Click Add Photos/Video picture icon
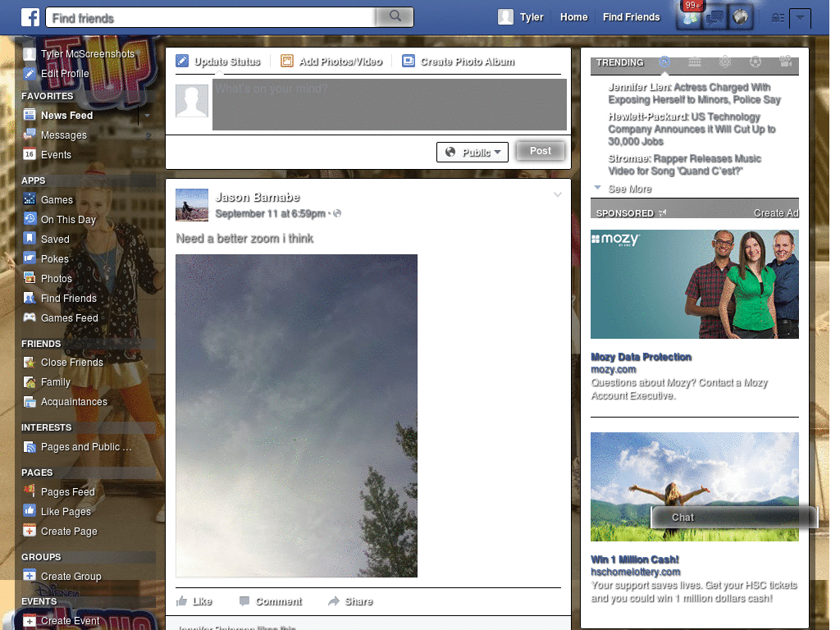This screenshot has width=840, height=630. click(286, 61)
